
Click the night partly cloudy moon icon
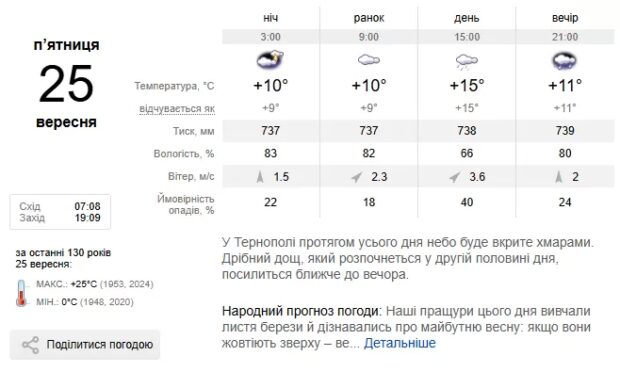(270, 60)
